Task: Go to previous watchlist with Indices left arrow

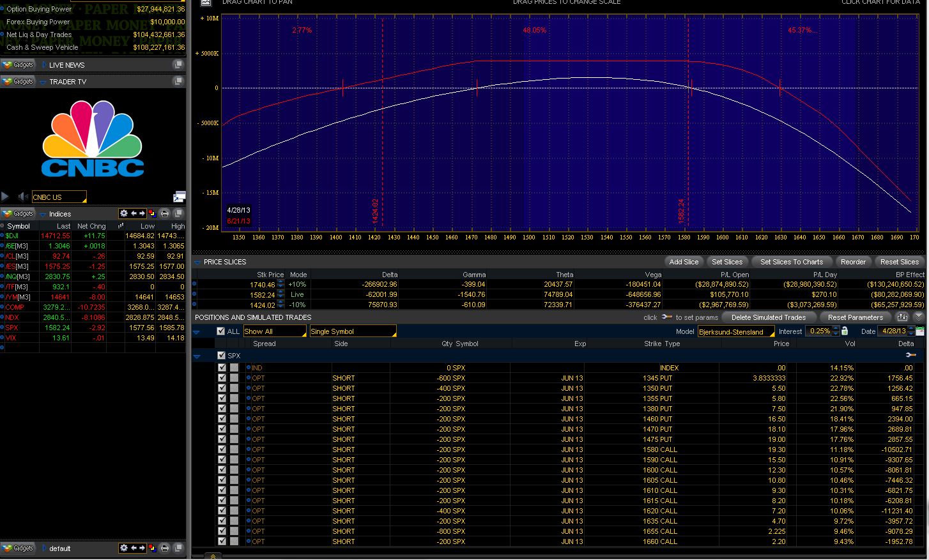Action: pyautogui.click(x=134, y=213)
